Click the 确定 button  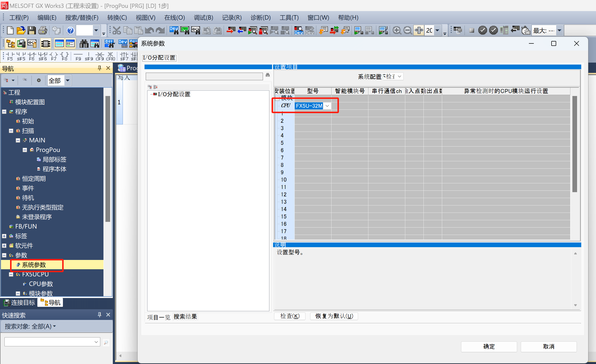coord(489,347)
